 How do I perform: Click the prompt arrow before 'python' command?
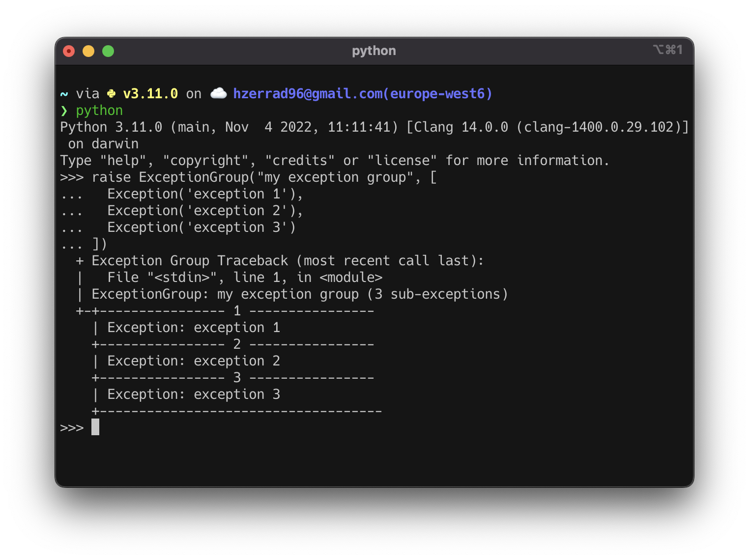pyautogui.click(x=64, y=111)
